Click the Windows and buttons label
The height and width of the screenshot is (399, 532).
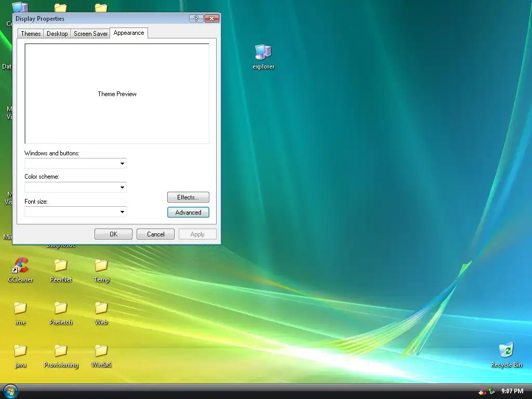(52, 153)
